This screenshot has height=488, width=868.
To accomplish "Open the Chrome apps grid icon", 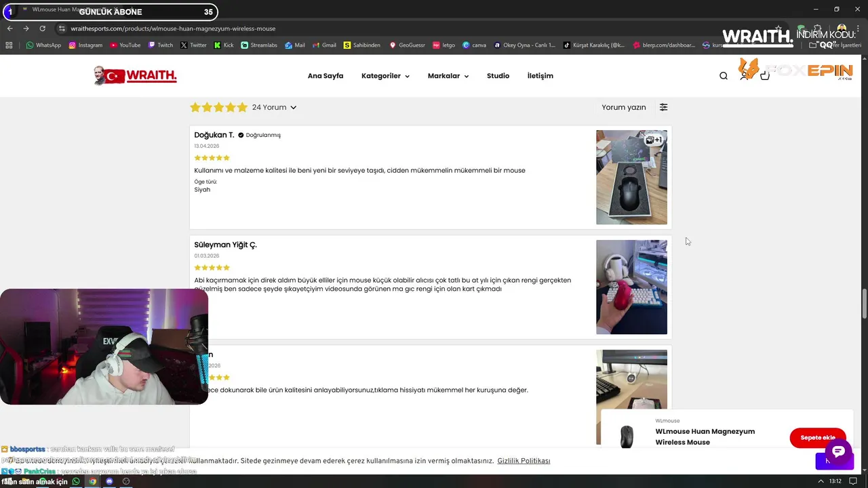I will click(9, 45).
